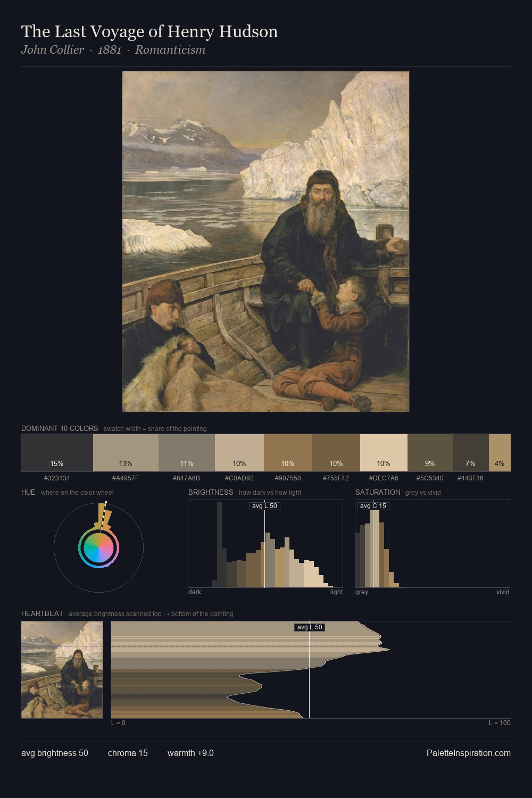The height and width of the screenshot is (798, 532).
Task: Click the hex code "#C0AD92" label
Action: tap(239, 478)
